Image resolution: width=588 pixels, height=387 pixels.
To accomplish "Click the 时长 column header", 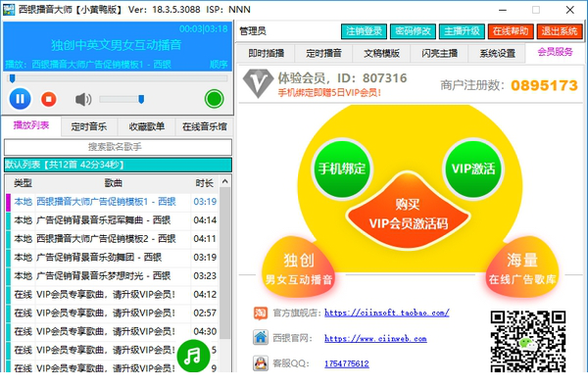I will (205, 183).
